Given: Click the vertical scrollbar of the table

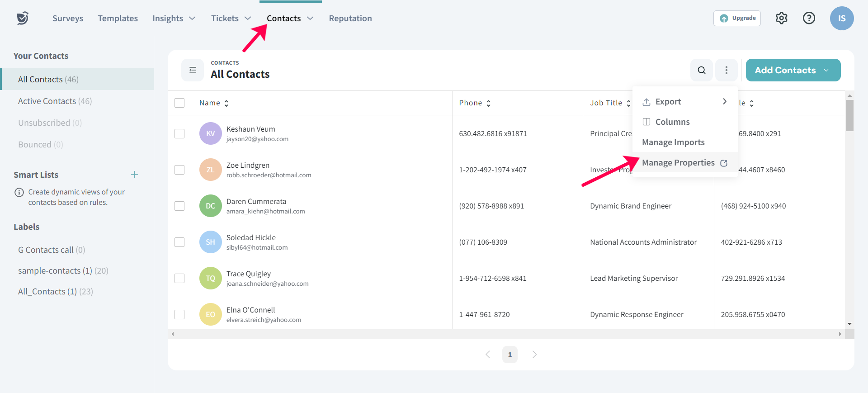Looking at the screenshot, I should [x=849, y=116].
